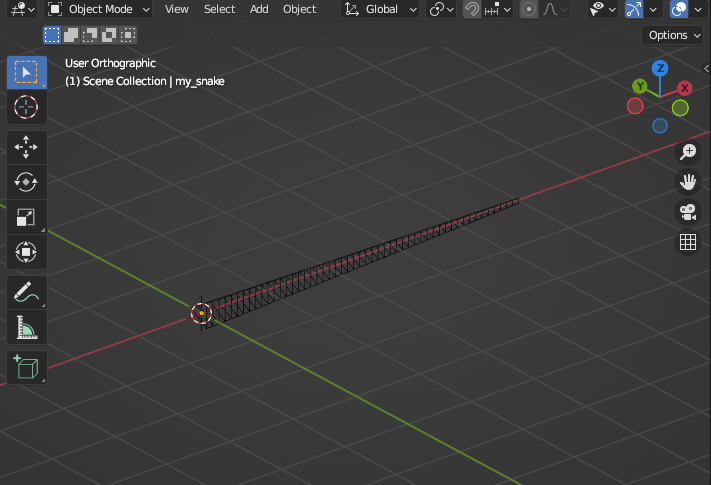Select the Annotate pencil tool
This screenshot has width=711, height=485.
click(26, 292)
